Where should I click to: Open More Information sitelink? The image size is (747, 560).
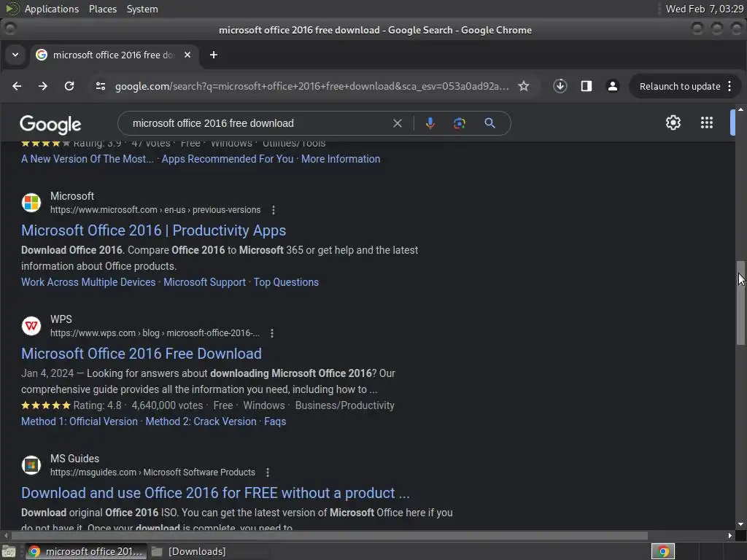pyautogui.click(x=341, y=159)
